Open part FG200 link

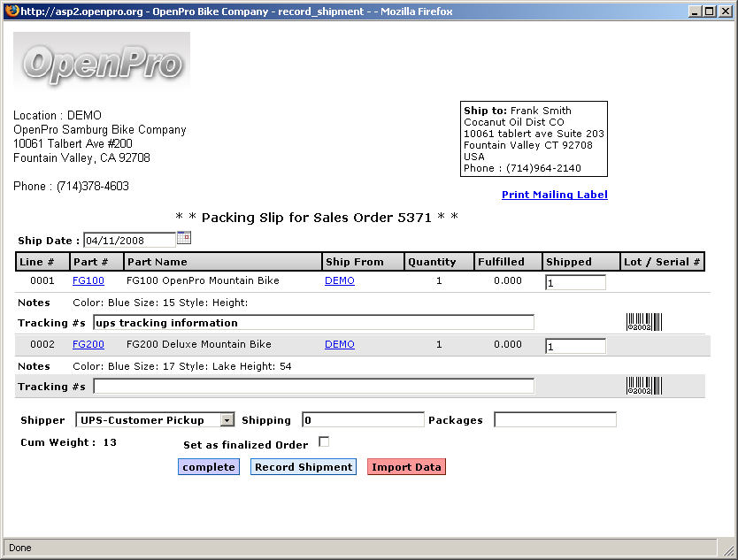(x=88, y=345)
